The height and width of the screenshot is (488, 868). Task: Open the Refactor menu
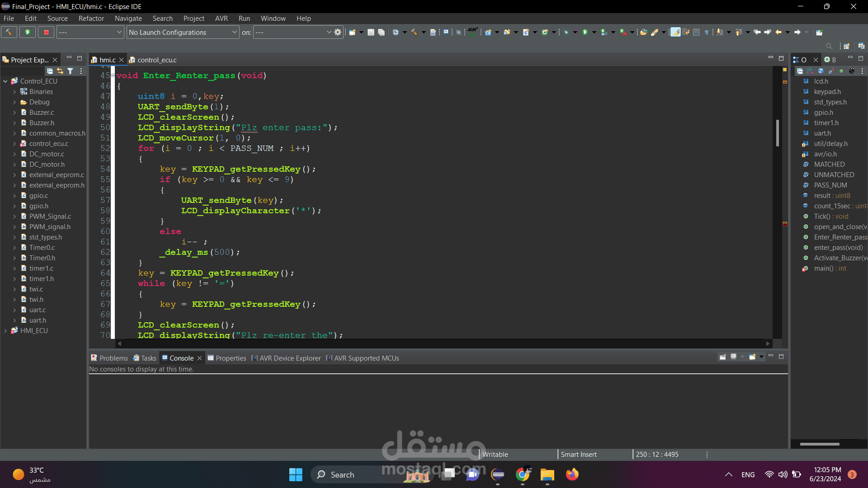91,19
